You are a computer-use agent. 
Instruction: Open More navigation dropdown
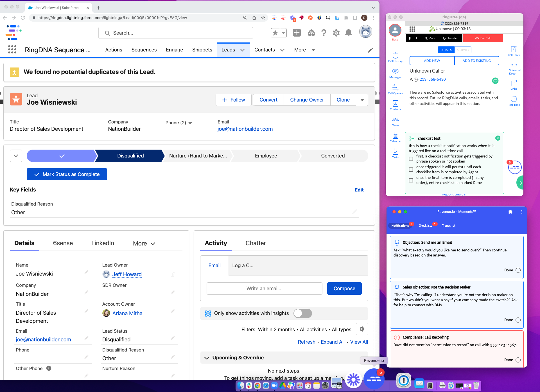pos(305,50)
